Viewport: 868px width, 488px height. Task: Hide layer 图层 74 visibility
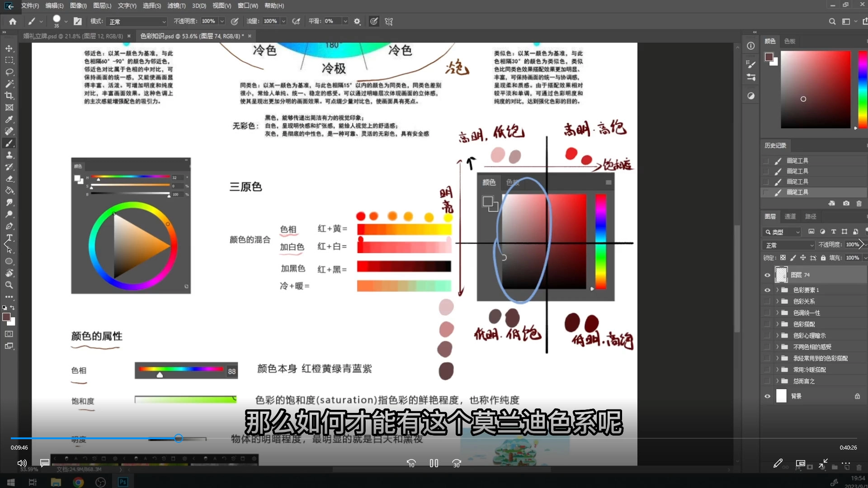pyautogui.click(x=767, y=275)
